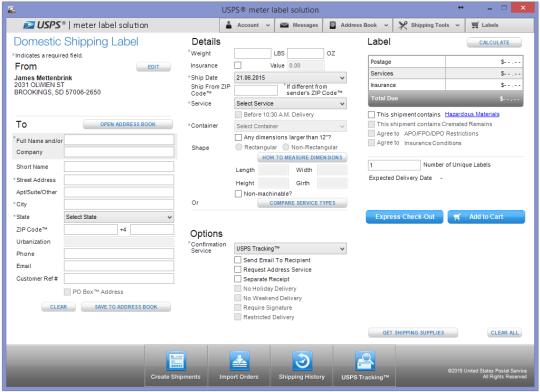Open the Select State dropdown
Viewport: 540px width, 392px height.
tap(119, 217)
